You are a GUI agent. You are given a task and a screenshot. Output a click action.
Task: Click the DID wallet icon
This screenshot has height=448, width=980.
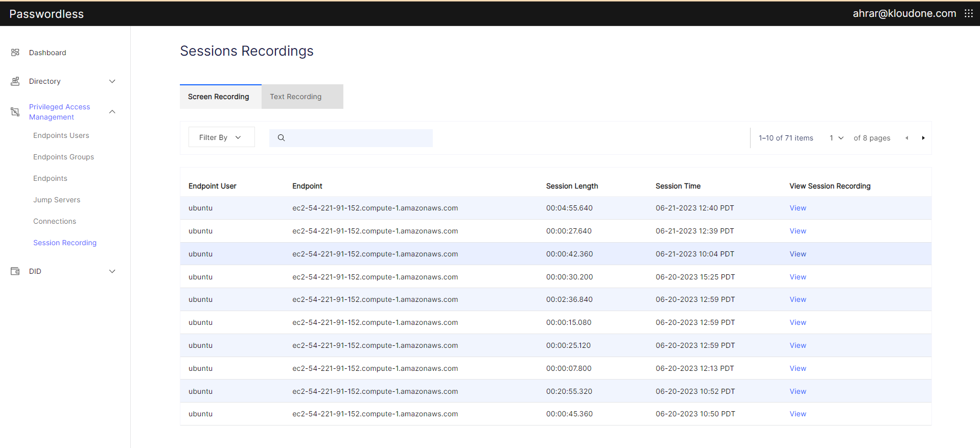click(x=15, y=271)
